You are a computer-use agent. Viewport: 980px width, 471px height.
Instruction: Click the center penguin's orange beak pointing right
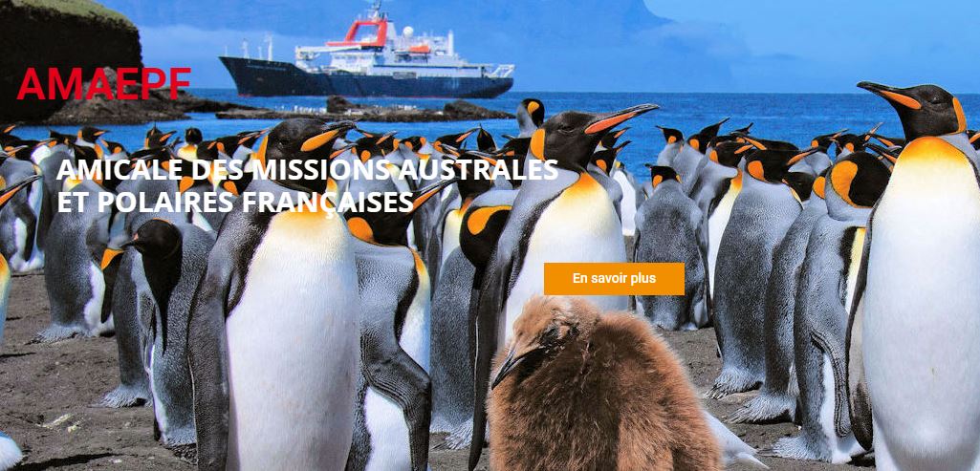coord(619,118)
